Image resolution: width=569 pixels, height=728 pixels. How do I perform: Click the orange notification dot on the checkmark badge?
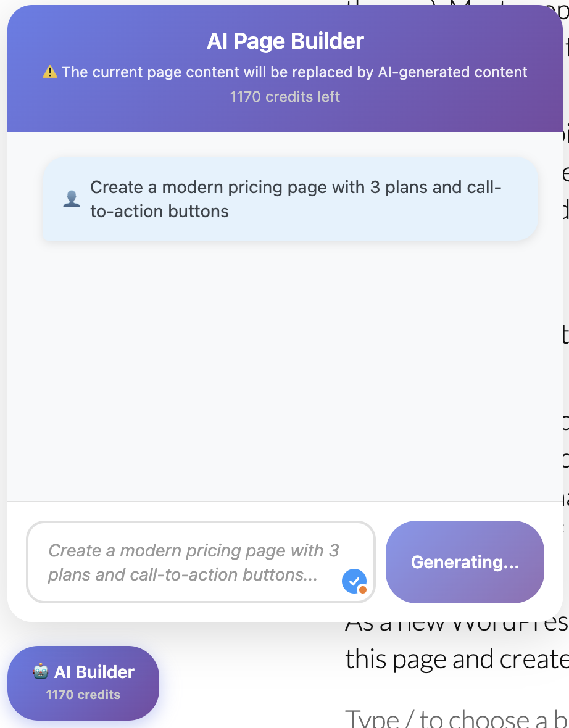363,590
